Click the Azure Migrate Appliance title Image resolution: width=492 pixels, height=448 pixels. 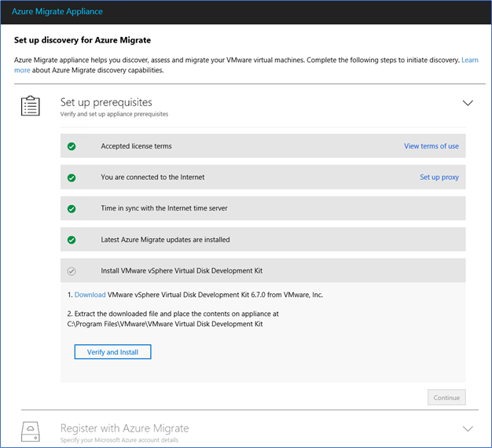pyautogui.click(x=57, y=12)
